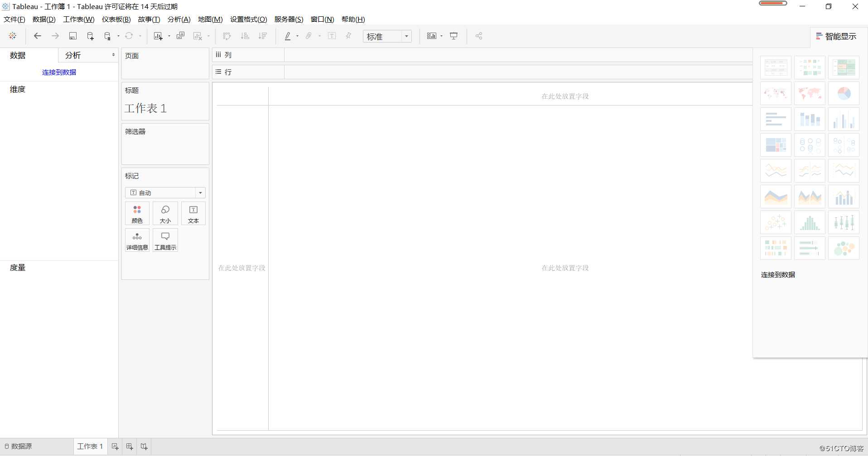The image size is (868, 456).
Task: Pause auto updates cylinder icon
Action: pos(107,36)
